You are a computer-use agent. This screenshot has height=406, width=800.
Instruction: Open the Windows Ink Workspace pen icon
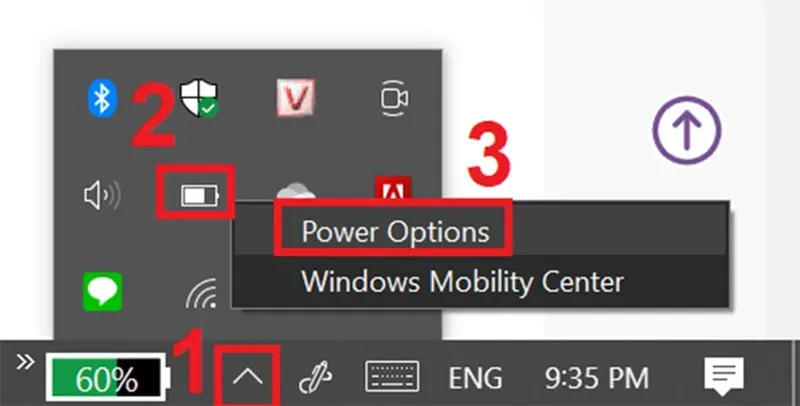point(315,378)
